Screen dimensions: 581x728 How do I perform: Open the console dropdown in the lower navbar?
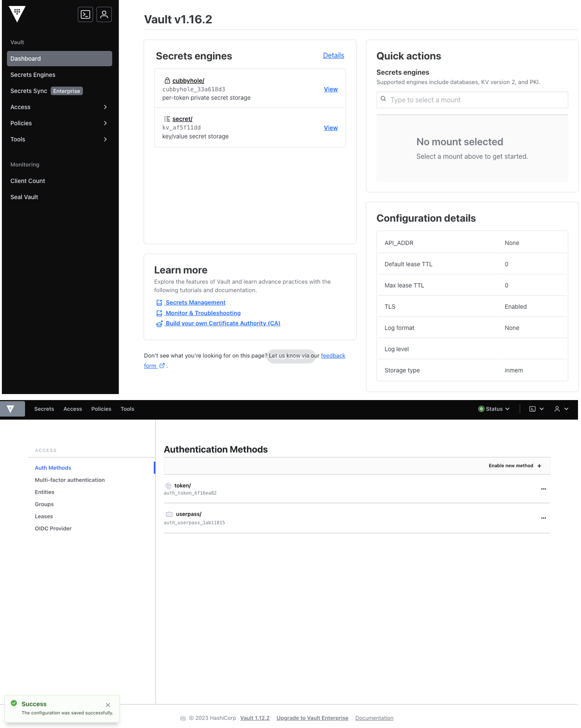point(536,409)
